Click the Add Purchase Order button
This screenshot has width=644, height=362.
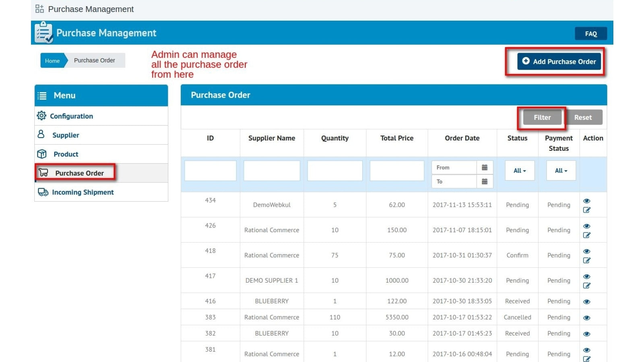click(x=559, y=61)
